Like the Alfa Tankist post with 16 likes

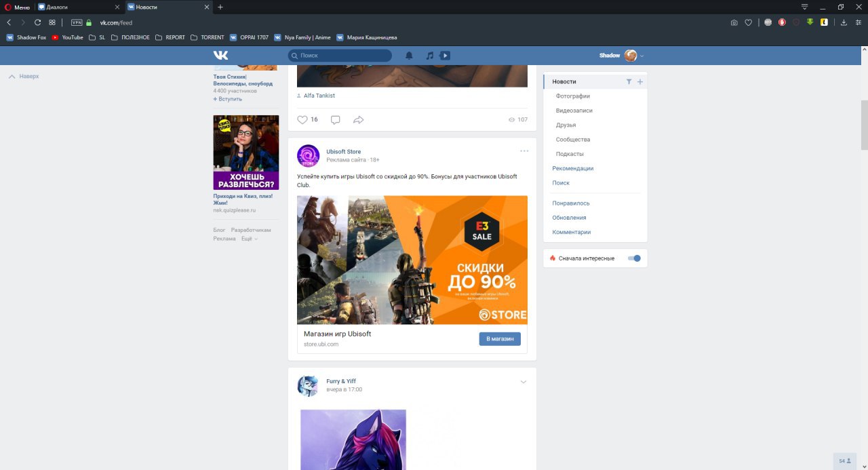click(302, 119)
